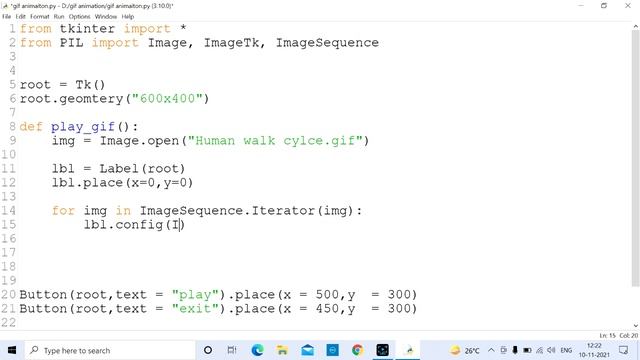Image resolution: width=640 pixels, height=360 pixels.
Task: Open the notification center icon
Action: point(623,350)
